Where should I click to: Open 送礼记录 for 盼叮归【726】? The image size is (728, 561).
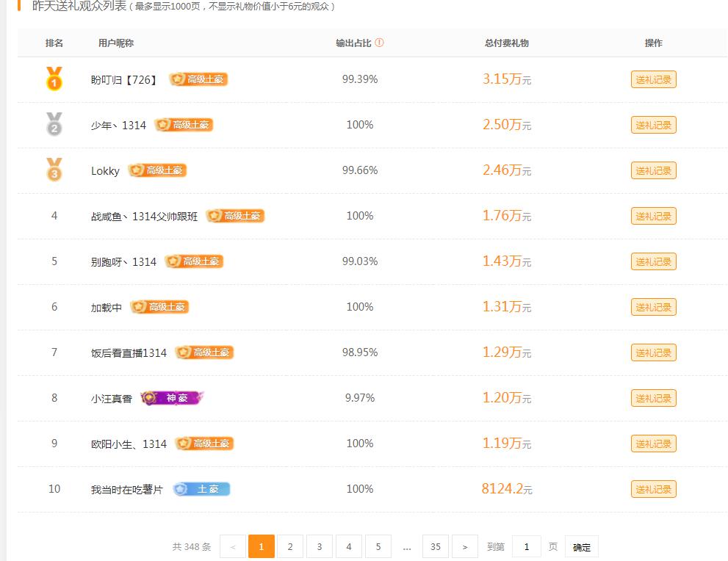pyautogui.click(x=653, y=79)
